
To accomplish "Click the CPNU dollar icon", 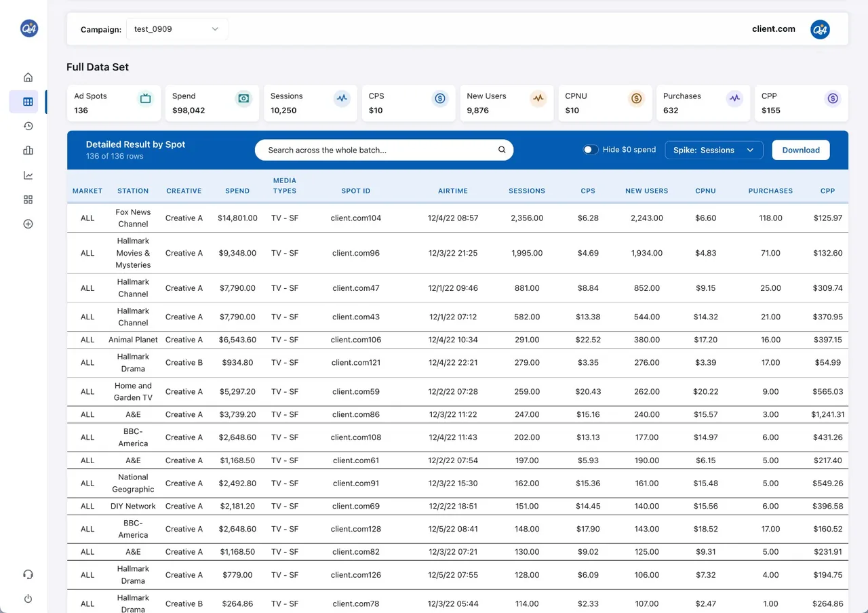I will coord(636,98).
